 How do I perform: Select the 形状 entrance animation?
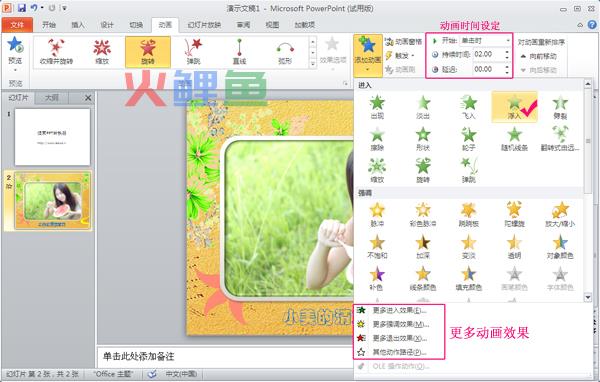423,139
